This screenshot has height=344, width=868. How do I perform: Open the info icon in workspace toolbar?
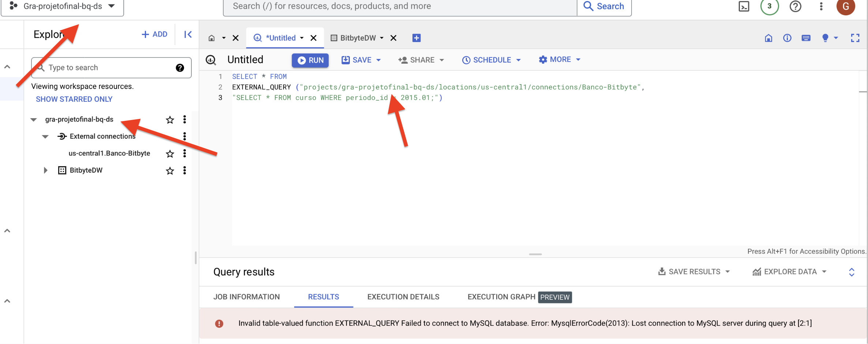pos(787,38)
